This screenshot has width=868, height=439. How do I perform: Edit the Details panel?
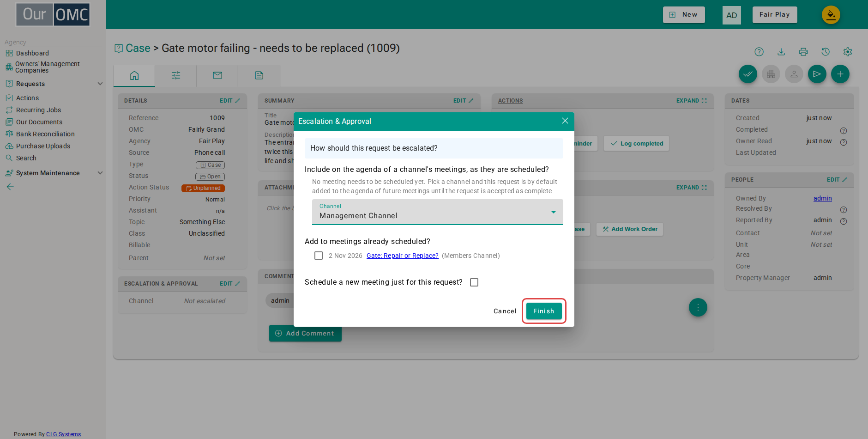(x=230, y=101)
